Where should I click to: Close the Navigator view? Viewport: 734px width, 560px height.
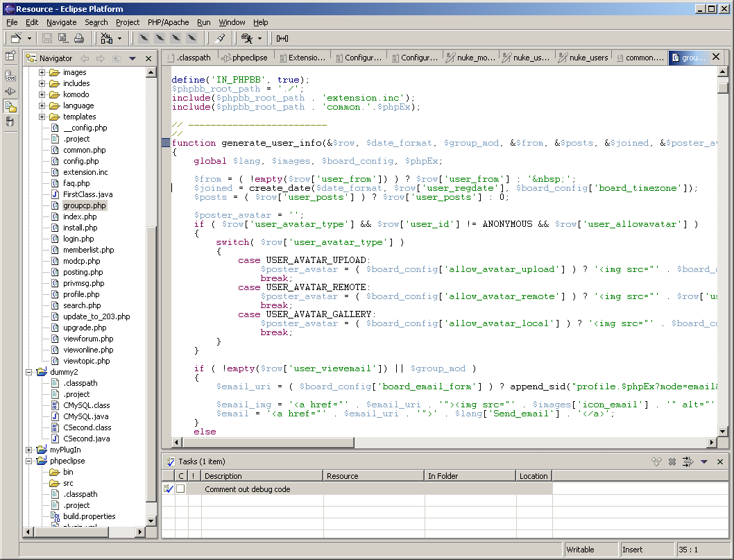[148, 58]
